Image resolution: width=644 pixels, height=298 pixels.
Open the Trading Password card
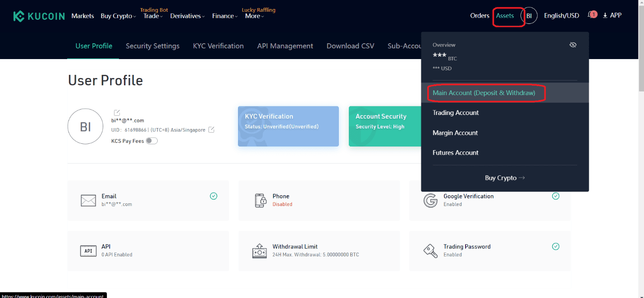coord(490,251)
